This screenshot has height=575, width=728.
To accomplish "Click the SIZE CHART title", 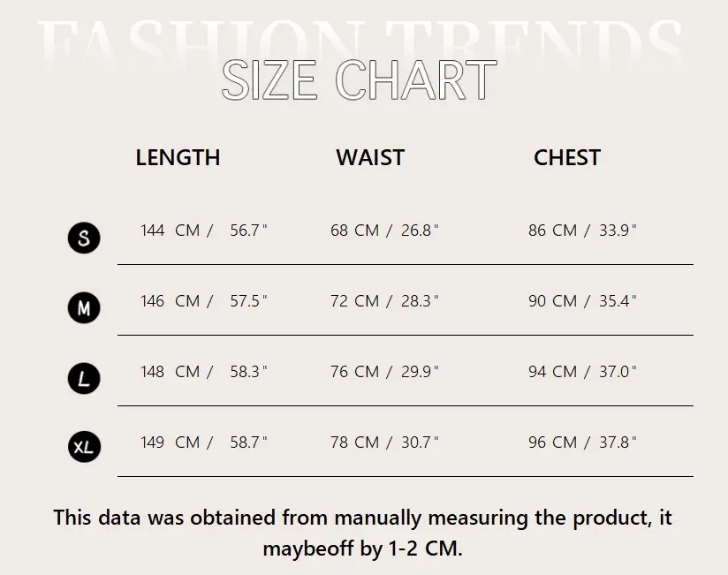I will [359, 80].
